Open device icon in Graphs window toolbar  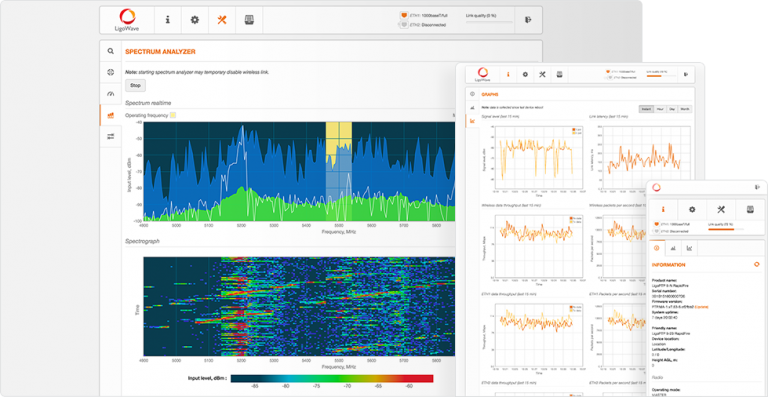tap(559, 74)
